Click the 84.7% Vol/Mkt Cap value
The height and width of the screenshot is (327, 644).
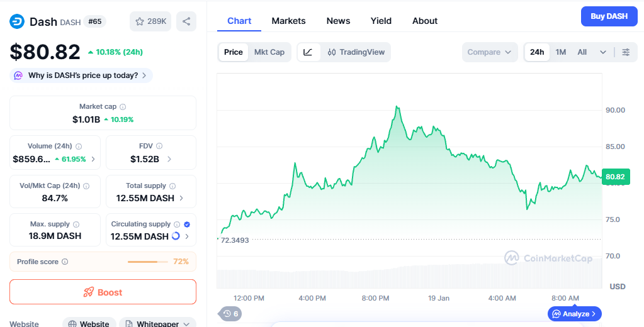pyautogui.click(x=55, y=198)
